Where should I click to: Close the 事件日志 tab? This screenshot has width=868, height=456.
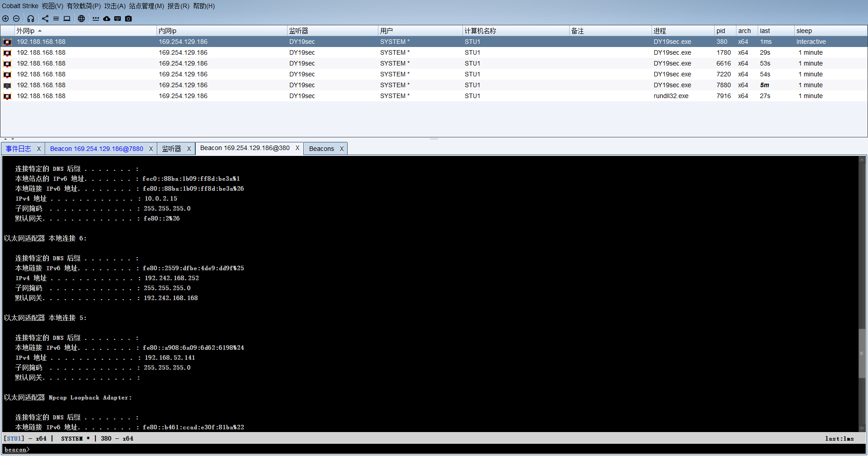[x=39, y=149]
